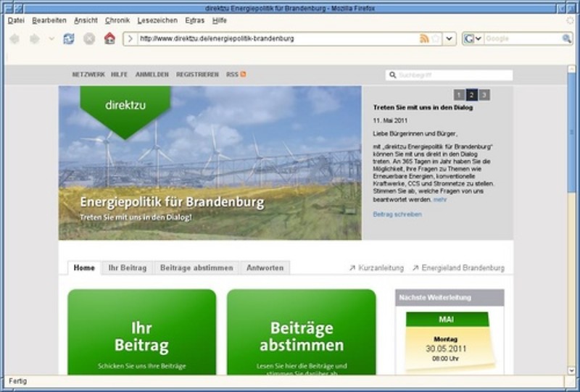Click the large green 'Beiträge abstimmen' tile
This screenshot has height=392, width=580.
[x=302, y=332]
